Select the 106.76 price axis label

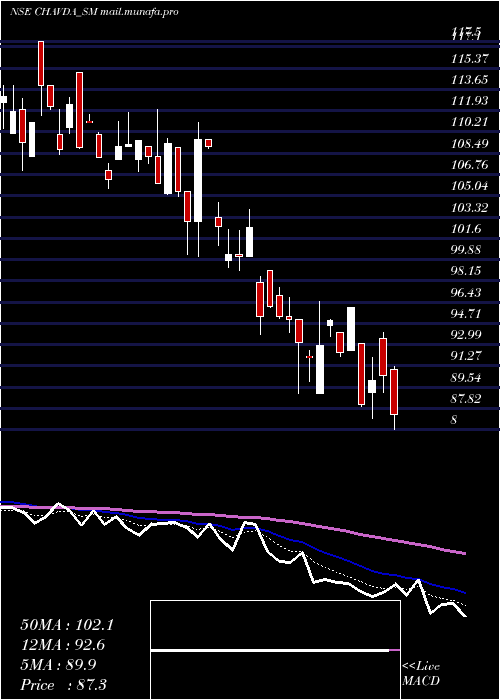click(x=468, y=165)
